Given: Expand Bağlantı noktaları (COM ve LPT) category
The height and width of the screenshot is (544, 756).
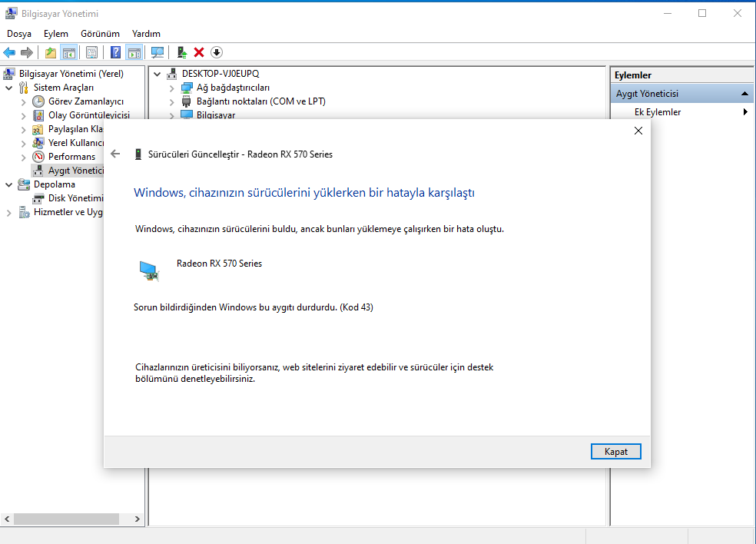Looking at the screenshot, I should (171, 101).
